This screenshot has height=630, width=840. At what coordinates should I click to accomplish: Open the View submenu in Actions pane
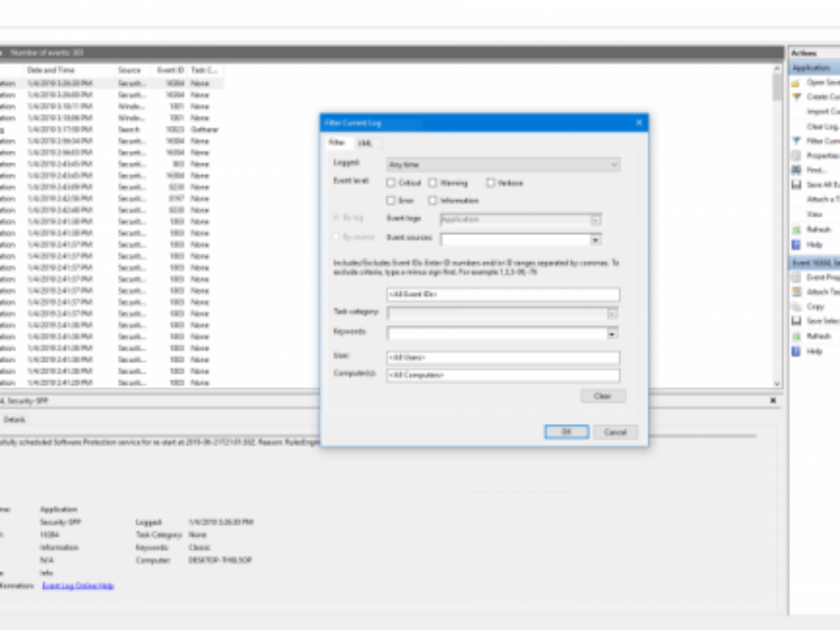[815, 214]
